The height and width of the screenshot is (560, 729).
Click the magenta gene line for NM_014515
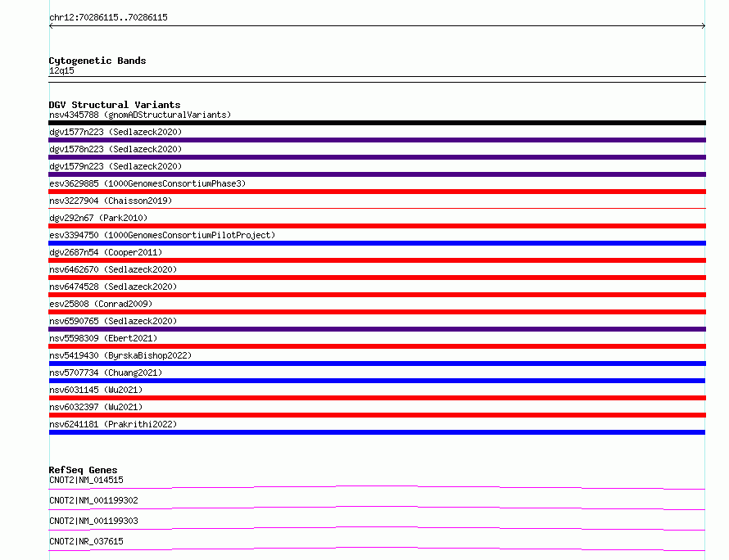377,487
